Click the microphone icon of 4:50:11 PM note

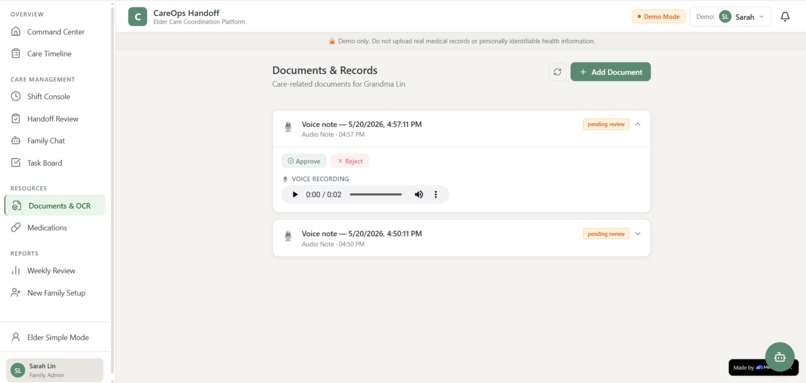tap(288, 236)
